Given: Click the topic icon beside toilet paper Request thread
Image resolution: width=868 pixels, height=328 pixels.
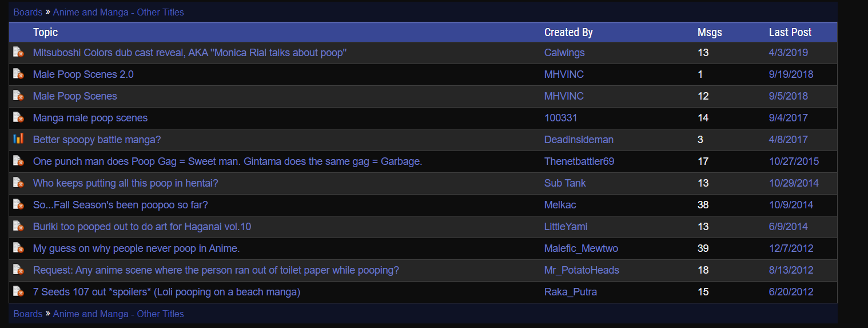Looking at the screenshot, I should pyautogui.click(x=18, y=270).
